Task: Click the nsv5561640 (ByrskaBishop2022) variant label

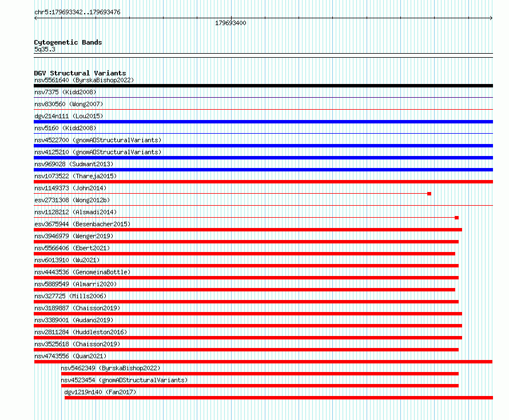Action: tap(84, 80)
